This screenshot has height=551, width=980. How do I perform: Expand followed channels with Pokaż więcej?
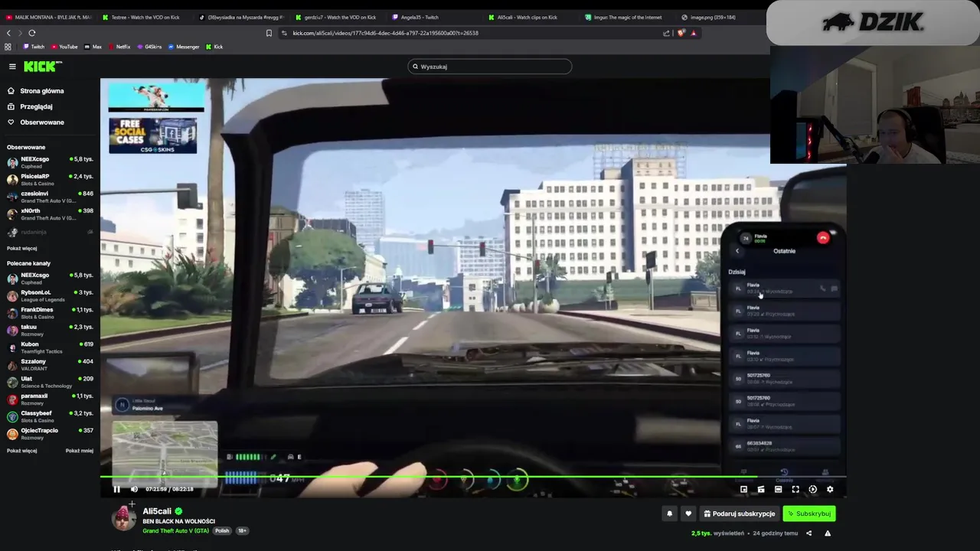pyautogui.click(x=21, y=249)
